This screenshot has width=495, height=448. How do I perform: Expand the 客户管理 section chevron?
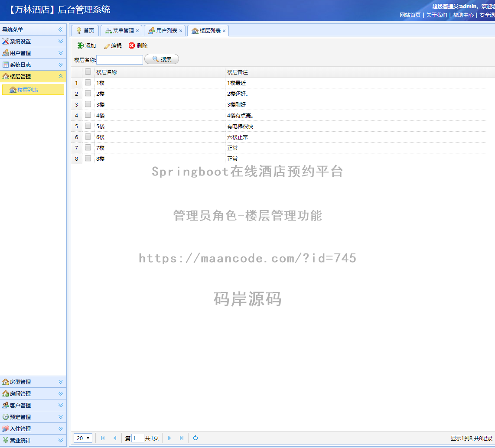click(x=61, y=405)
